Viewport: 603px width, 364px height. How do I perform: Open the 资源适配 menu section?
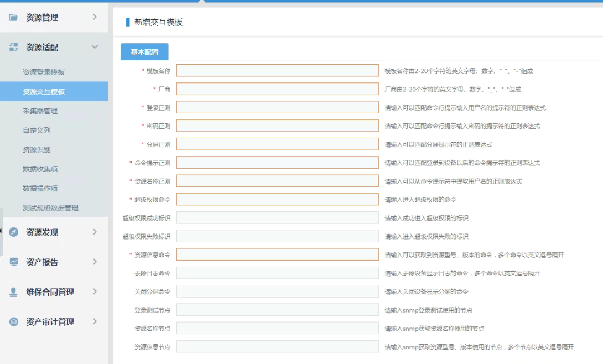coord(54,47)
